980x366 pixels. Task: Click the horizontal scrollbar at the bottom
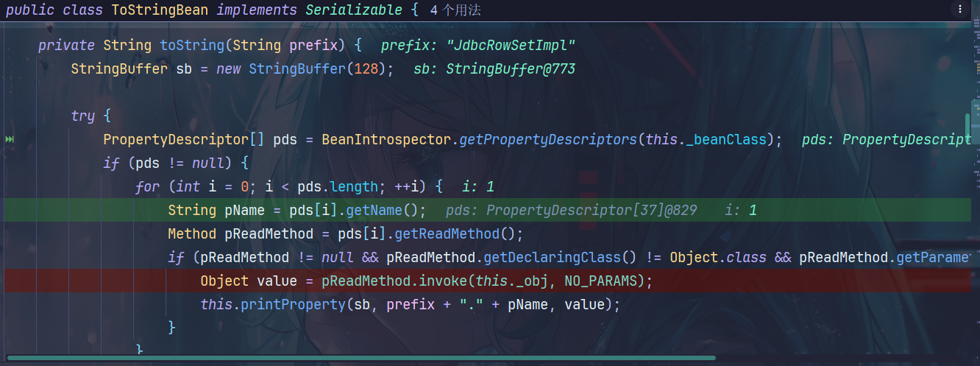click(x=361, y=359)
